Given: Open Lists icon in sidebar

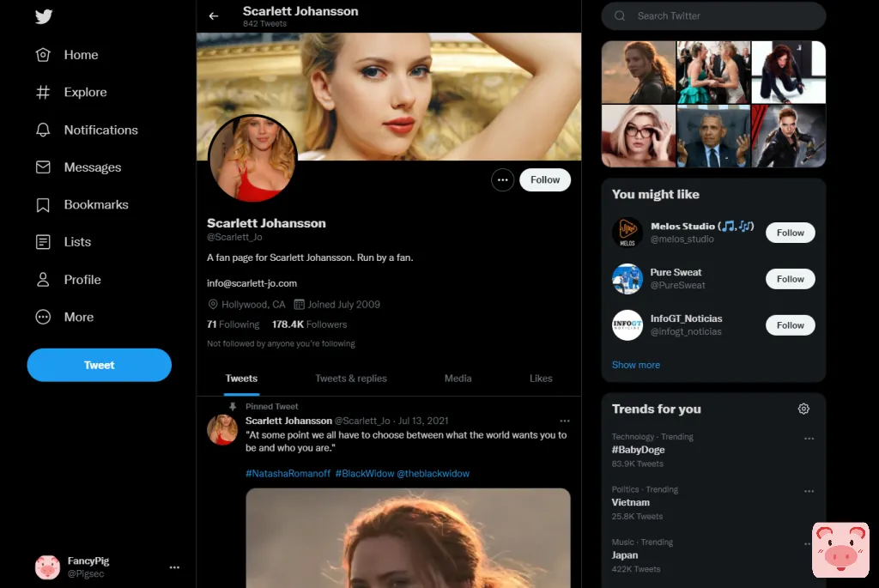Looking at the screenshot, I should pyautogui.click(x=43, y=242).
